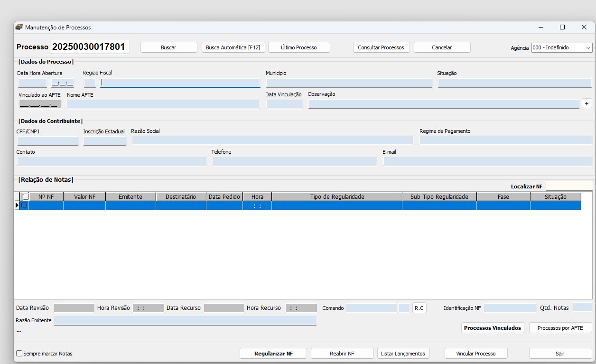
Task: Click the Nº NF column header
Action: click(x=46, y=196)
